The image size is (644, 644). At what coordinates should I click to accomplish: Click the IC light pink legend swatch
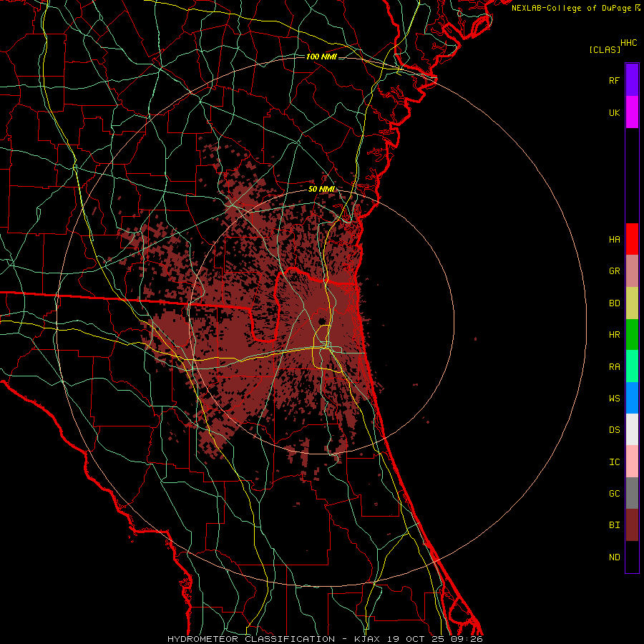tap(632, 462)
